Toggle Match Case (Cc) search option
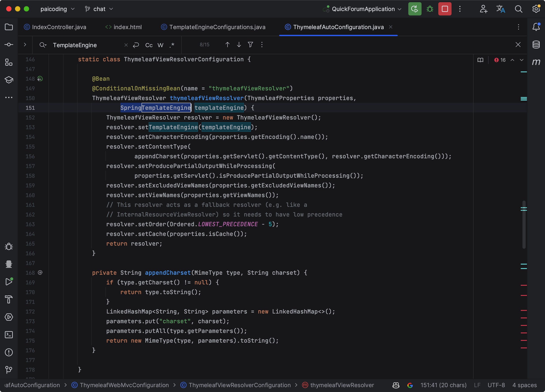This screenshot has height=392, width=545. 149,45
